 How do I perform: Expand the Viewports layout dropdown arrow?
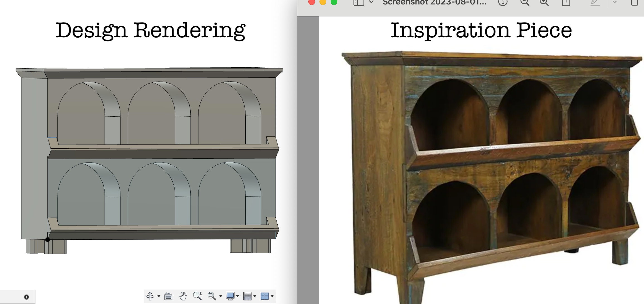click(x=272, y=296)
